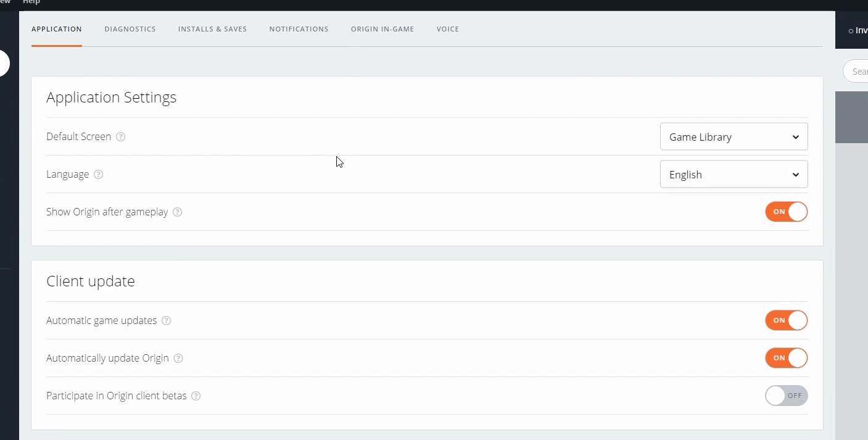868x440 pixels.
Task: Toggle Automatically update Origin off
Action: [787, 358]
